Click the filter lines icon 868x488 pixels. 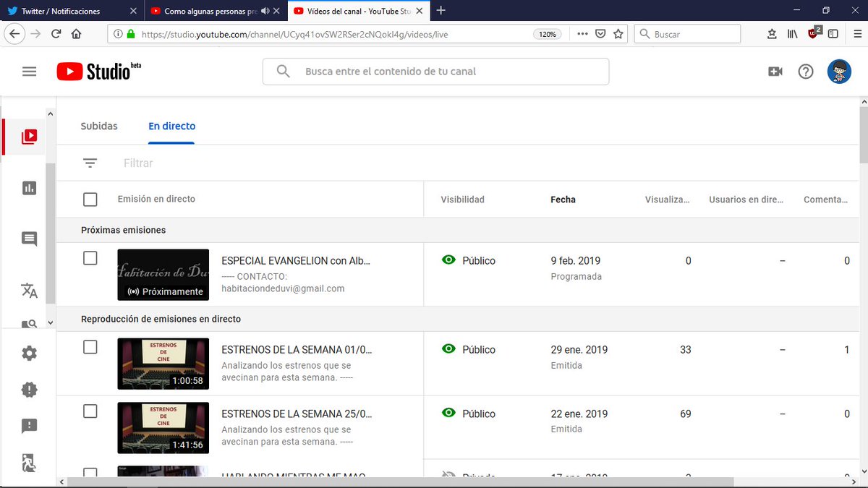pos(90,163)
